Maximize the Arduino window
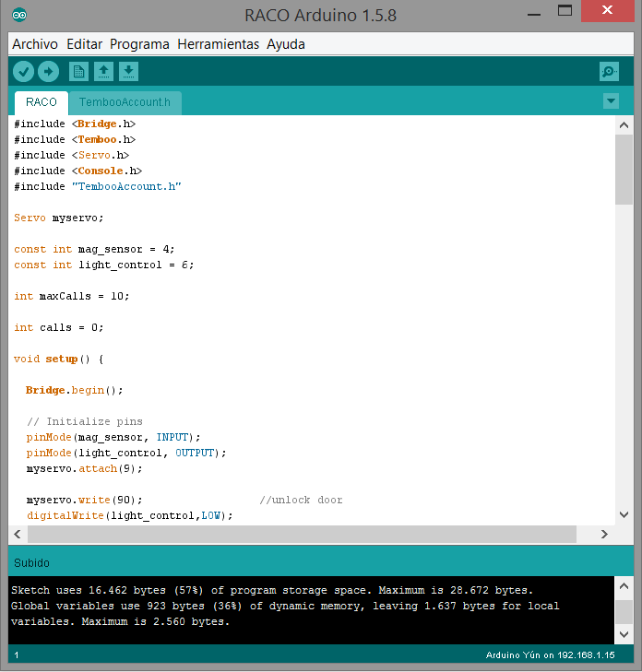The width and height of the screenshot is (642, 672). pyautogui.click(x=565, y=10)
